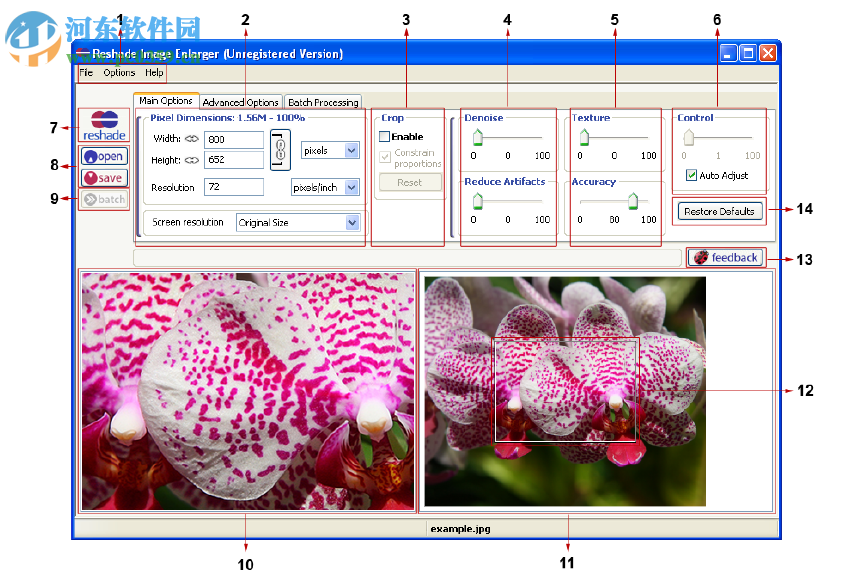Click the Accuracy slider handle

click(x=633, y=201)
